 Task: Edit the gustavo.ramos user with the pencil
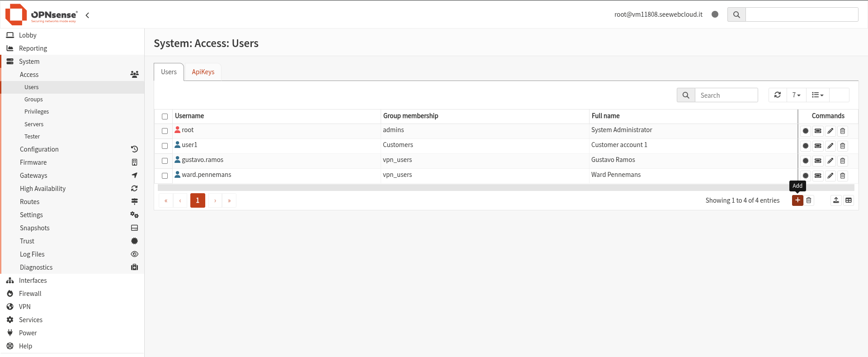pyautogui.click(x=830, y=161)
